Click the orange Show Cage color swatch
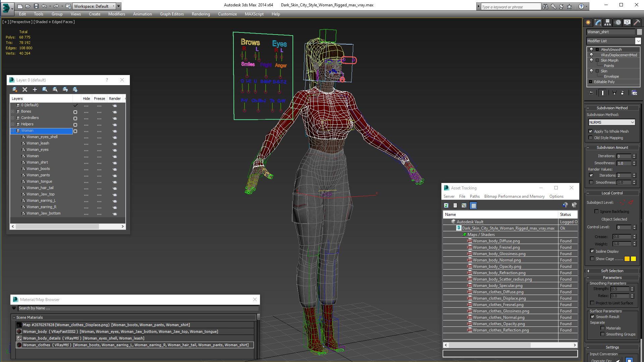The height and width of the screenshot is (362, 644). (x=627, y=259)
